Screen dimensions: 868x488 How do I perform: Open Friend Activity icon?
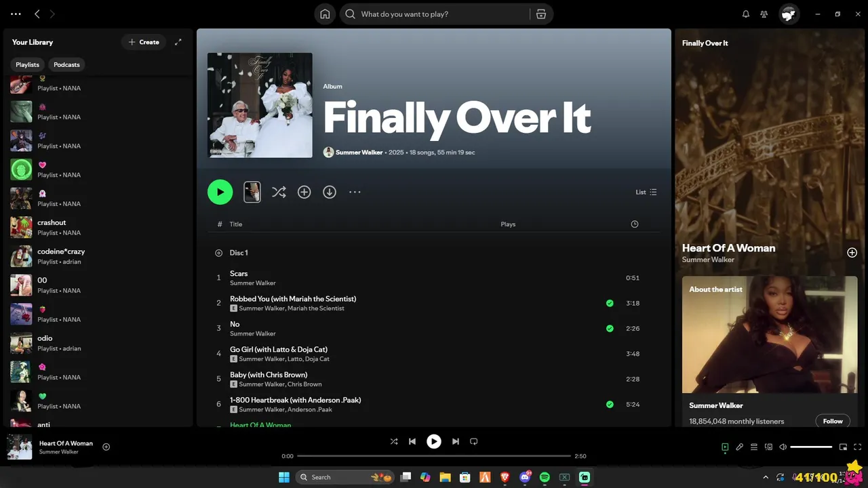(764, 14)
